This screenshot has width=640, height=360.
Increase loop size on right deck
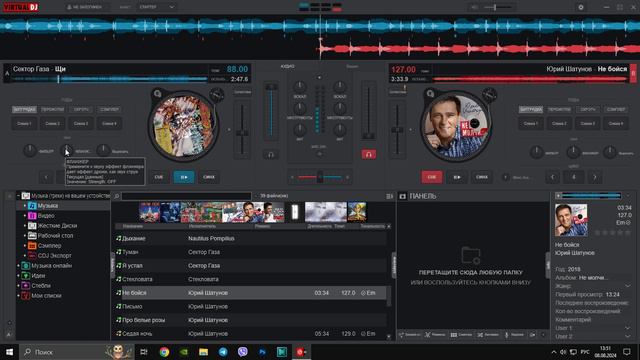[x=595, y=177]
